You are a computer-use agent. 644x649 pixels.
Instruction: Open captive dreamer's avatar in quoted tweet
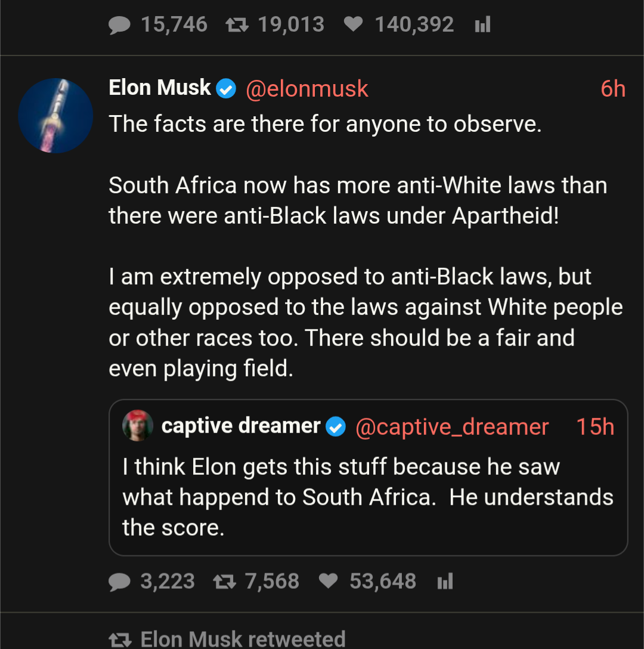138,425
